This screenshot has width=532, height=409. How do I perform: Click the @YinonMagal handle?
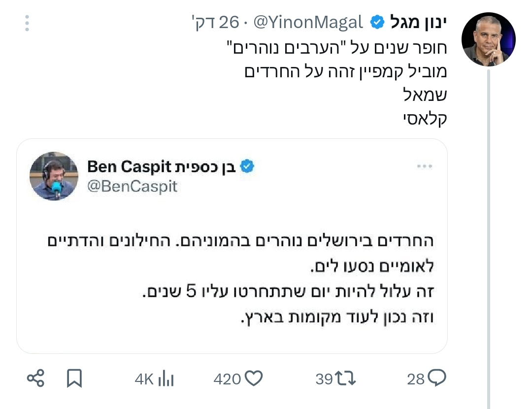tap(308, 23)
